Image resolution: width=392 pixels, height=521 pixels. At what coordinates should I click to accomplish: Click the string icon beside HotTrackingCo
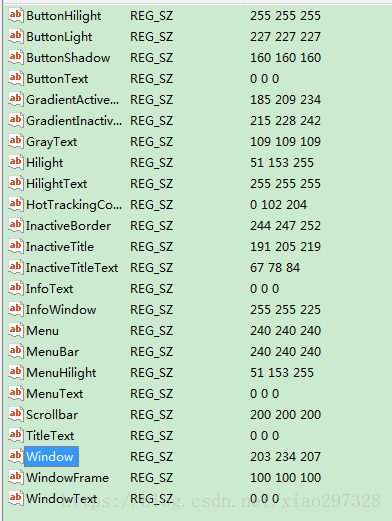[16, 204]
